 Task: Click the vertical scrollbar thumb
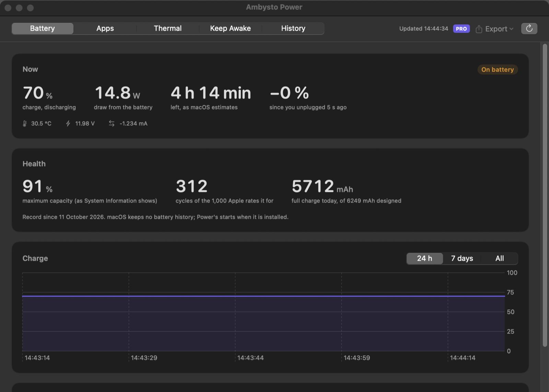pos(545,195)
